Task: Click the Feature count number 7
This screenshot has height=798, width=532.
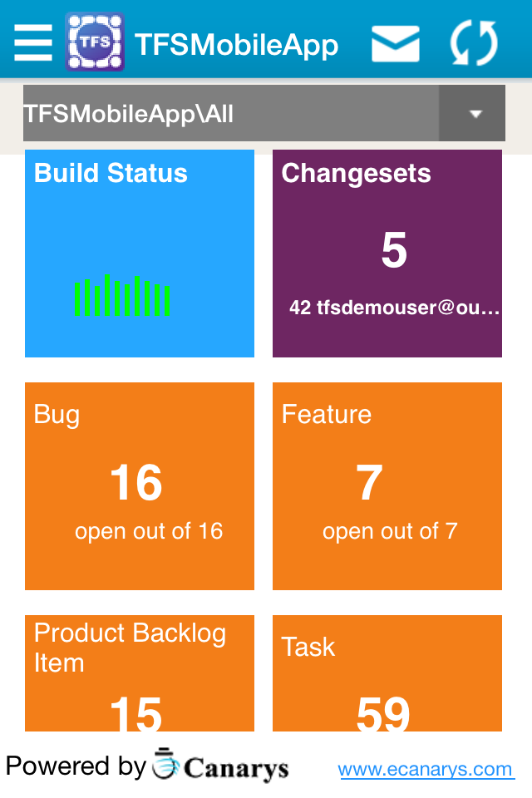Action: point(370,483)
